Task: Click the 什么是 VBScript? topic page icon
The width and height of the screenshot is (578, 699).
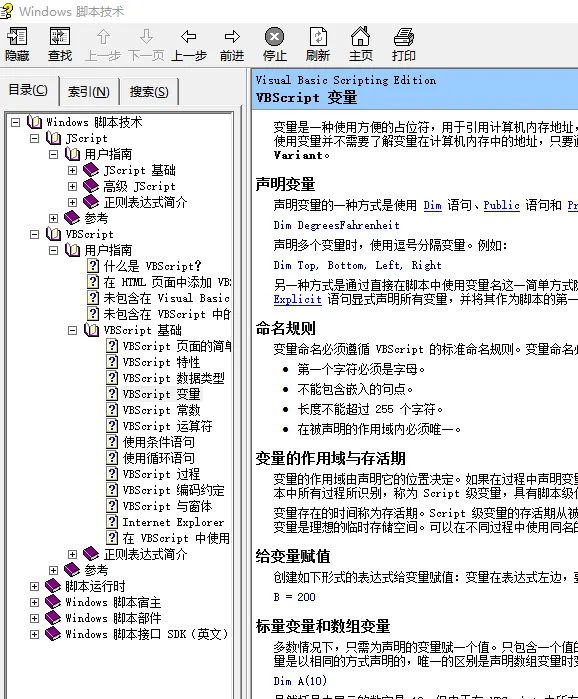Action: (93, 266)
